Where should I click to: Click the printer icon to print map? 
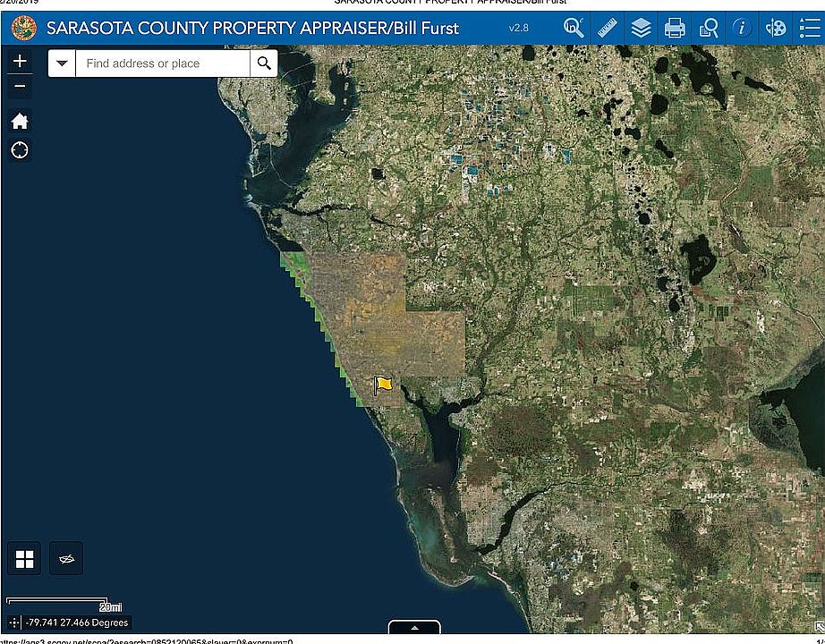(675, 28)
